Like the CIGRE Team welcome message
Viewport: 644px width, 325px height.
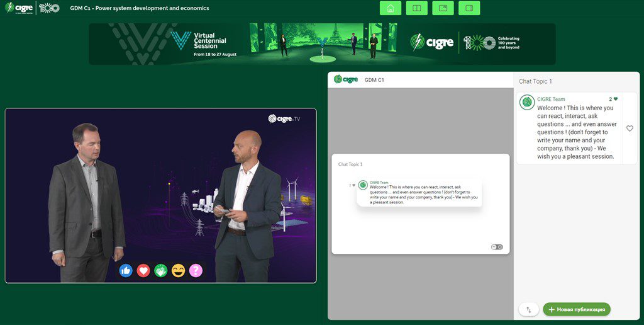tap(630, 128)
